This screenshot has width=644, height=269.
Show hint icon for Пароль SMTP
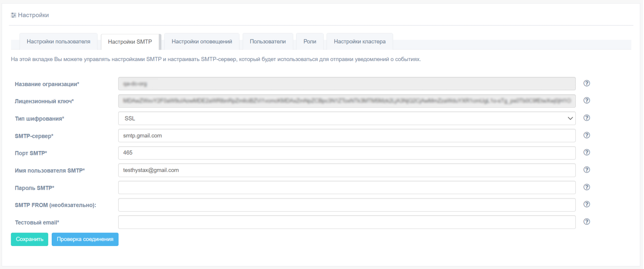[x=587, y=187]
